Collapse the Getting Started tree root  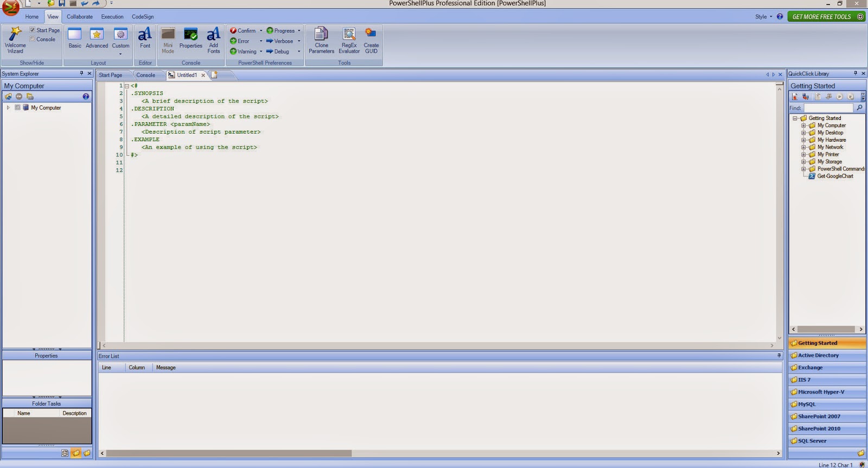click(x=795, y=118)
